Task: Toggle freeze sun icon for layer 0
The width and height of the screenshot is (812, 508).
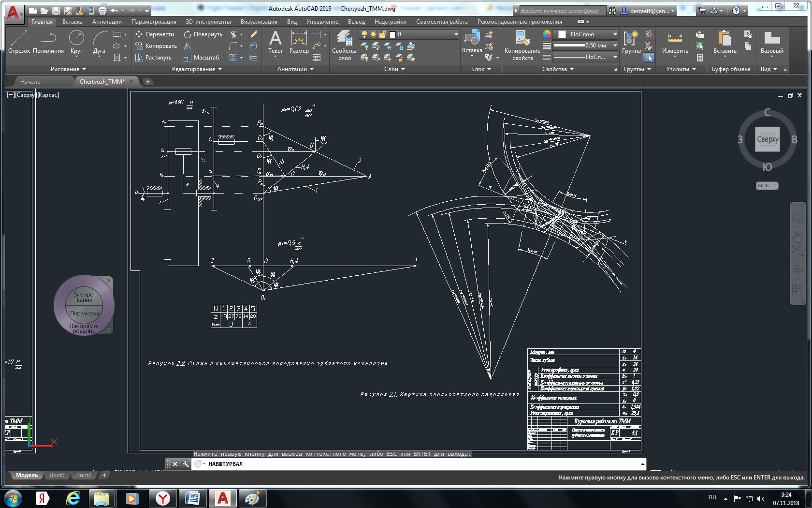Action: [373, 34]
